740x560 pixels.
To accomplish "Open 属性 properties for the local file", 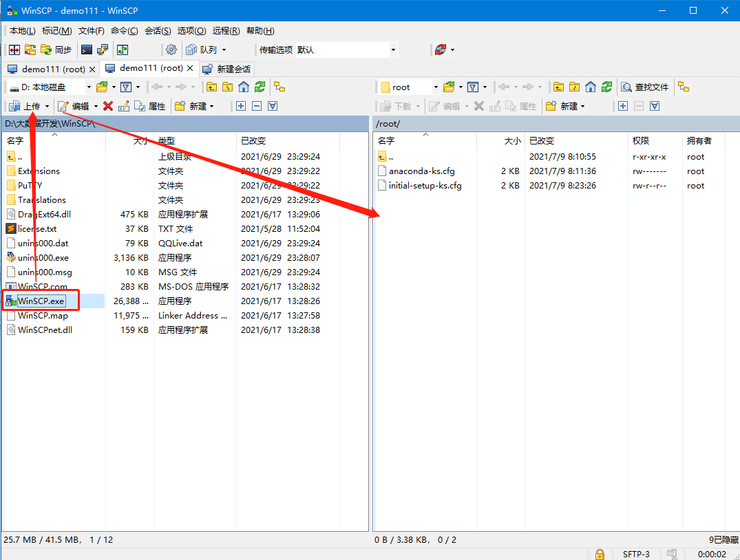I will point(150,106).
